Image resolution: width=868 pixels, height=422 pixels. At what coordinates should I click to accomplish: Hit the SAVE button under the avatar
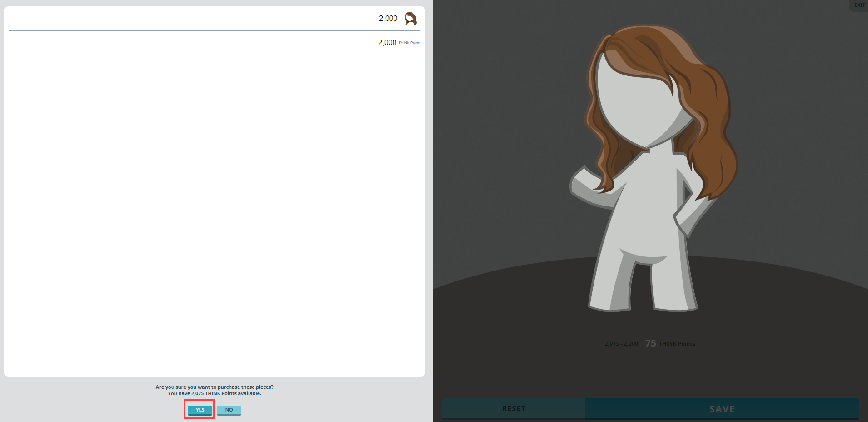722,409
